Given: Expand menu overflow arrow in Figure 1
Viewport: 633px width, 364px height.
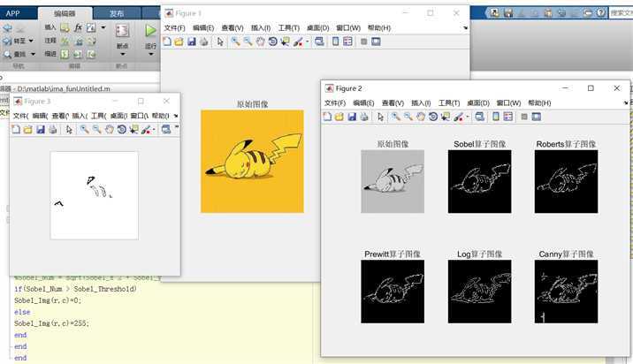Looking at the screenshot, I should 465,28.
